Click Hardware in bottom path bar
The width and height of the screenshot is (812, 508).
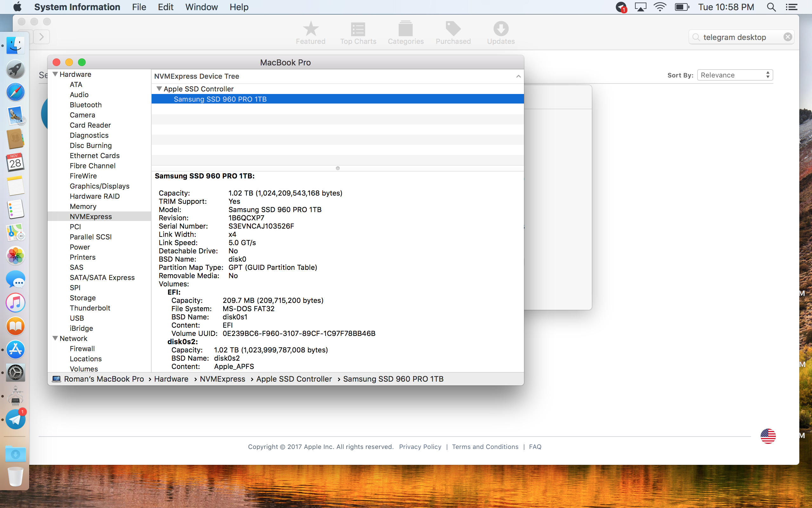(171, 379)
